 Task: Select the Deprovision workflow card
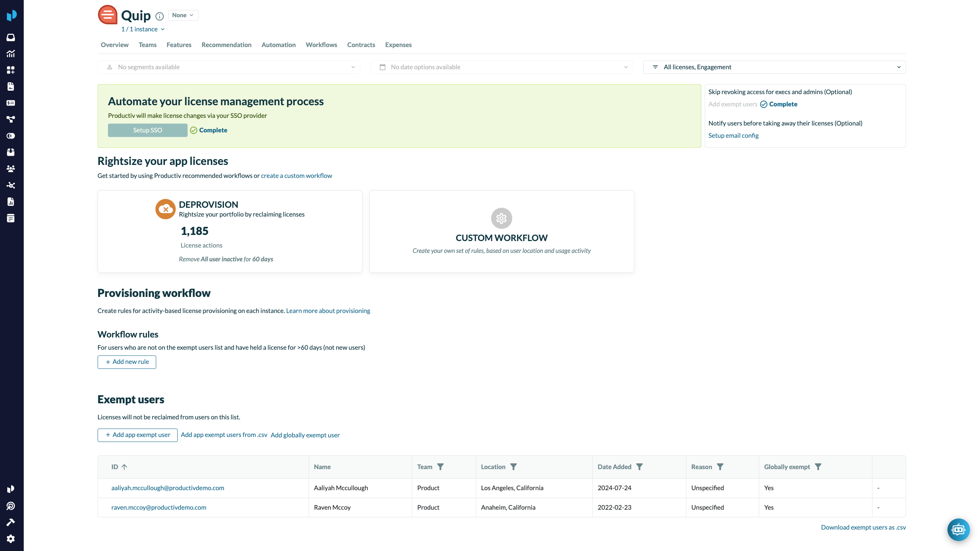pyautogui.click(x=230, y=231)
